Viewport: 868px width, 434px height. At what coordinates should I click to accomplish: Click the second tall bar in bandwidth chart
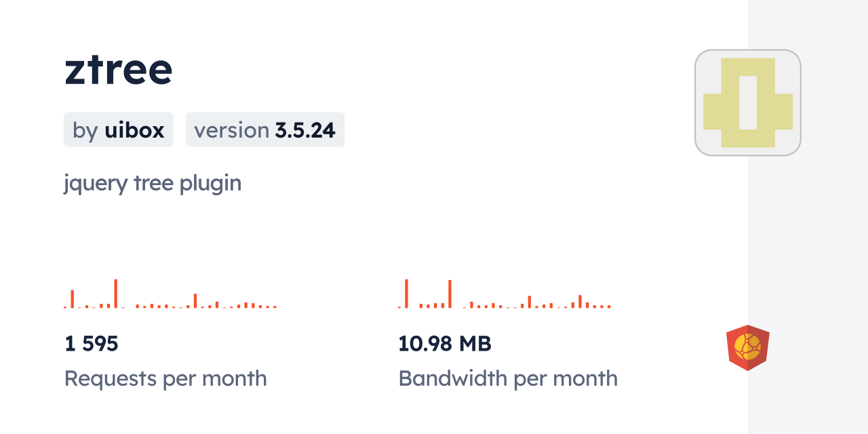point(450,294)
